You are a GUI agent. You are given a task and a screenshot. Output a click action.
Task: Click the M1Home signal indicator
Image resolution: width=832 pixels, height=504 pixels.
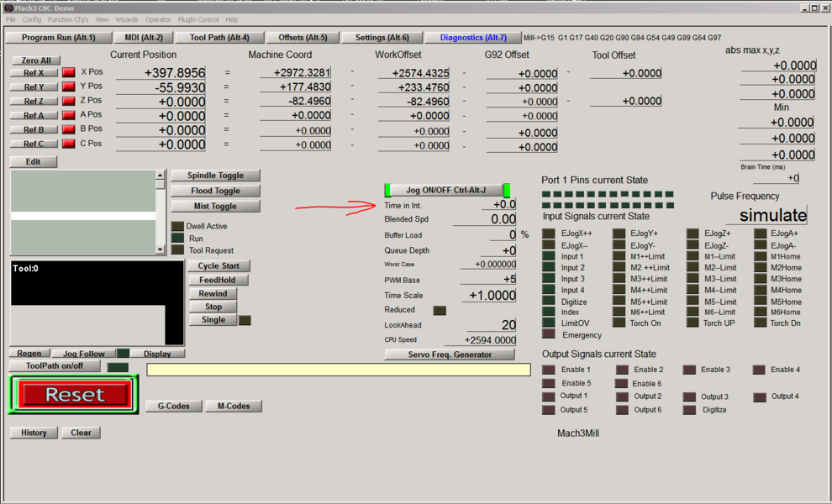760,256
